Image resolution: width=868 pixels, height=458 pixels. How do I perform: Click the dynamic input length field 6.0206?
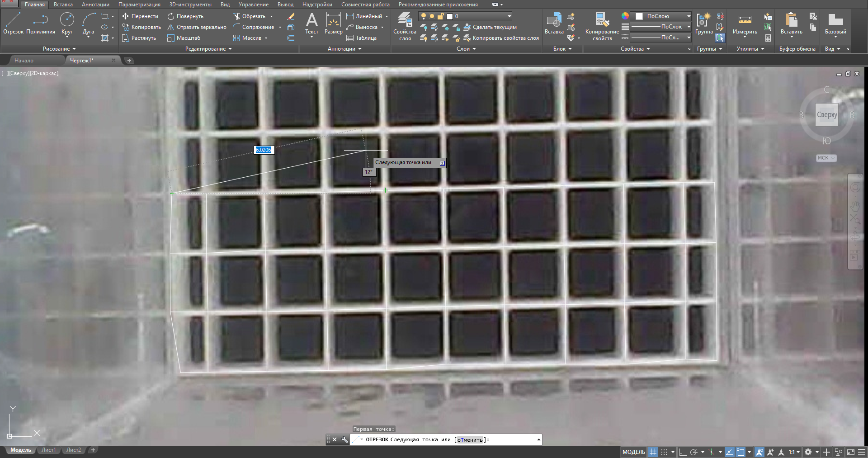(263, 150)
